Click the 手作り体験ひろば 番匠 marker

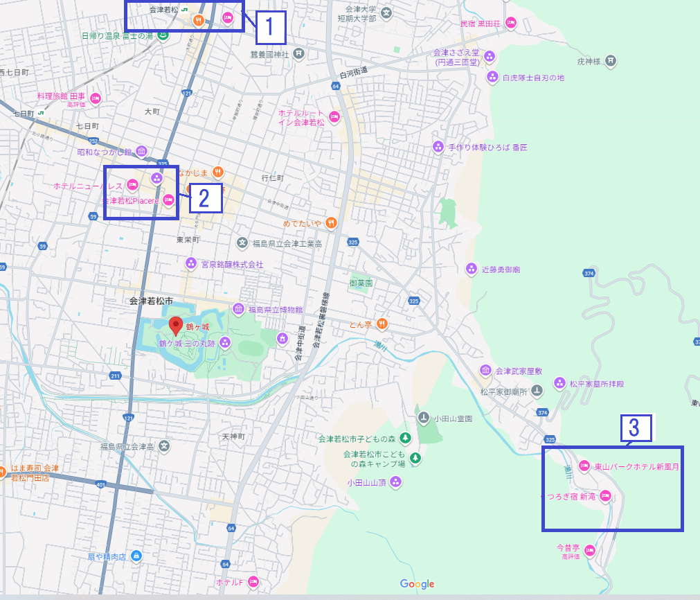[x=438, y=147]
